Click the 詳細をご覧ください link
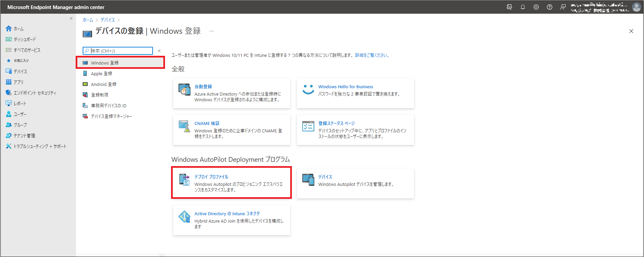 click(372, 55)
